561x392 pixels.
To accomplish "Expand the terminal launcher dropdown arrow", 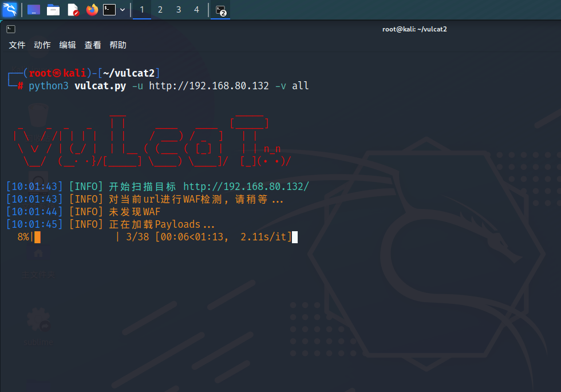I will [123, 10].
